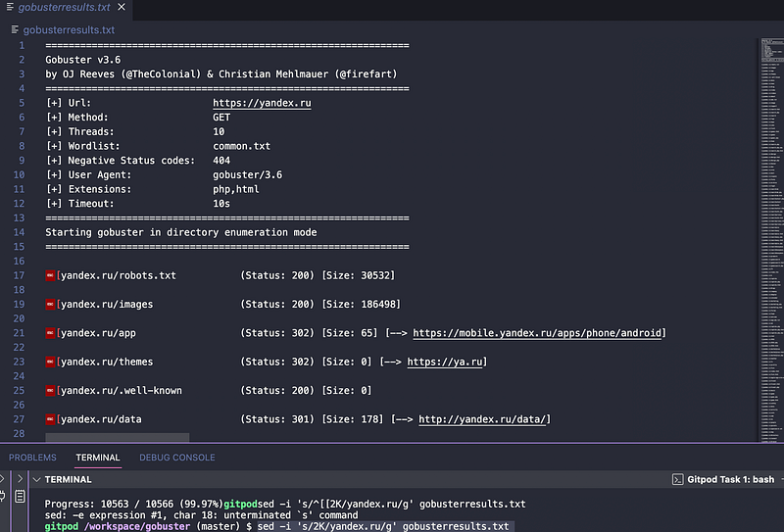
Task: Collapse the TERMINAL section chevron
Action: point(36,479)
